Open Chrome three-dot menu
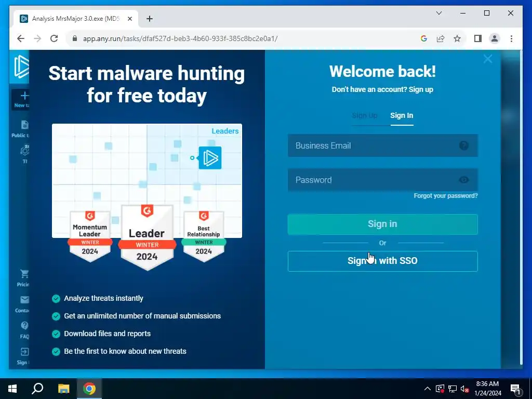532x399 pixels. (x=511, y=38)
